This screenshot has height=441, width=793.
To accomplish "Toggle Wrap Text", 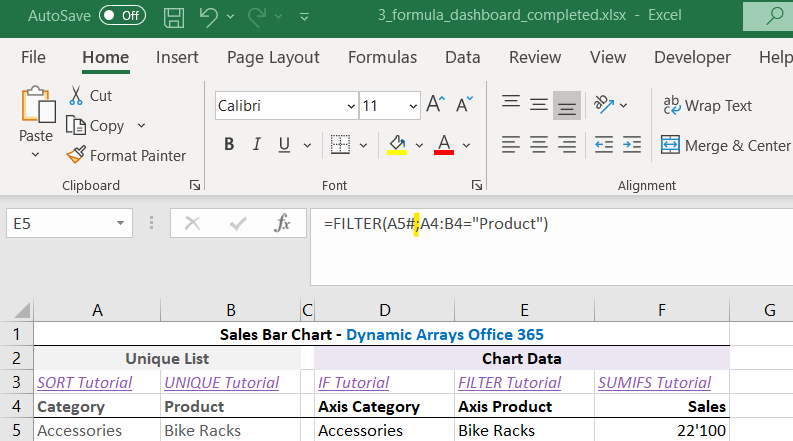I will [708, 105].
